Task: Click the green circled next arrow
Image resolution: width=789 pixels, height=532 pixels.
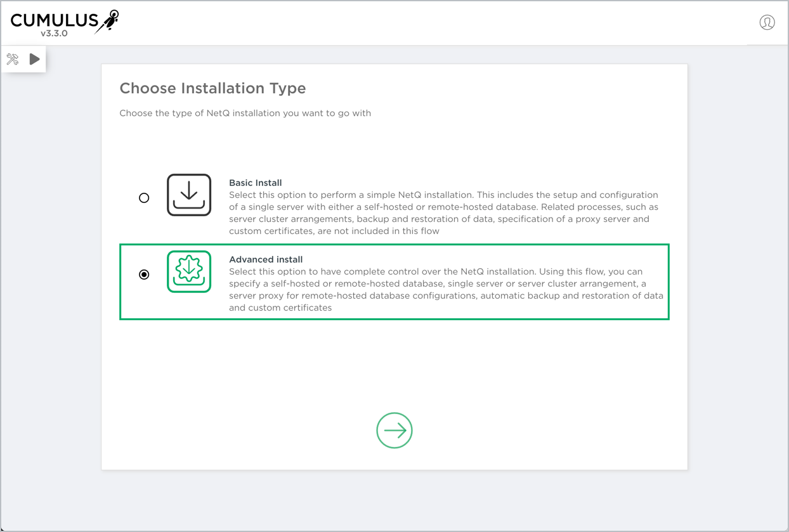Action: 395,431
